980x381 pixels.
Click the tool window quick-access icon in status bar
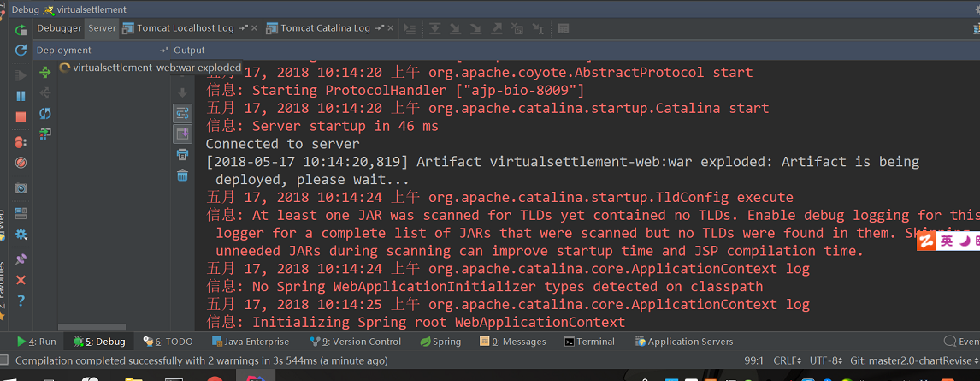(4, 361)
